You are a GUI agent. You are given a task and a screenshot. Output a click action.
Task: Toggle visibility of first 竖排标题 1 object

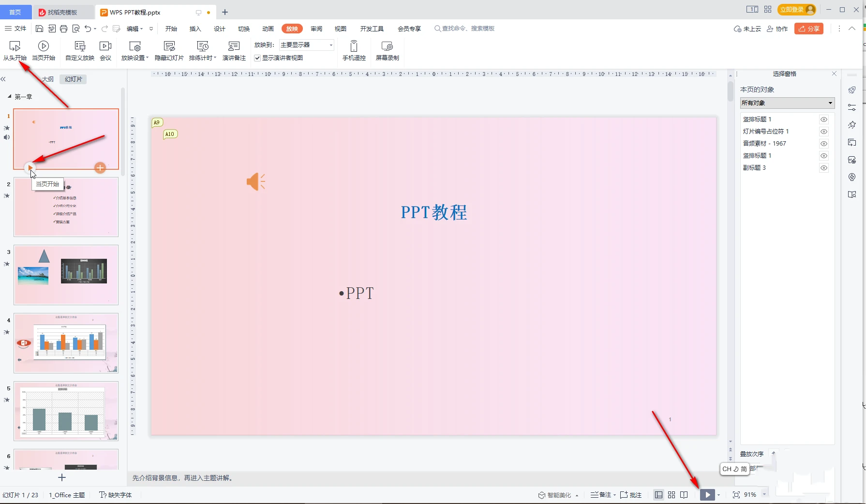point(824,119)
